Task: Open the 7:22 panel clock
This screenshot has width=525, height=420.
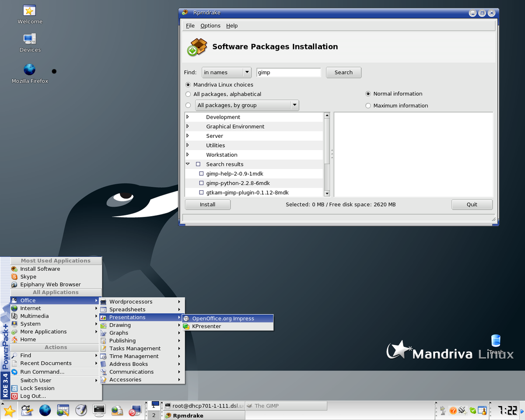Action: (507, 410)
